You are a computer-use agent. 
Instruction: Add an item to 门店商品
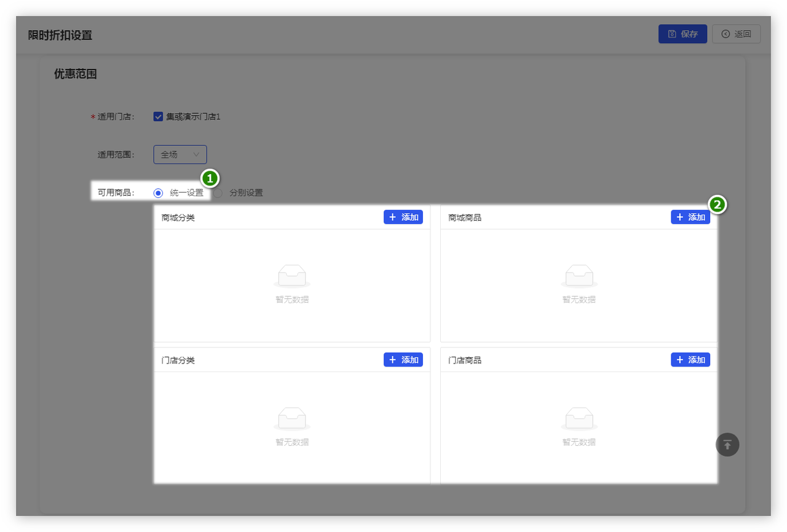[690, 360]
